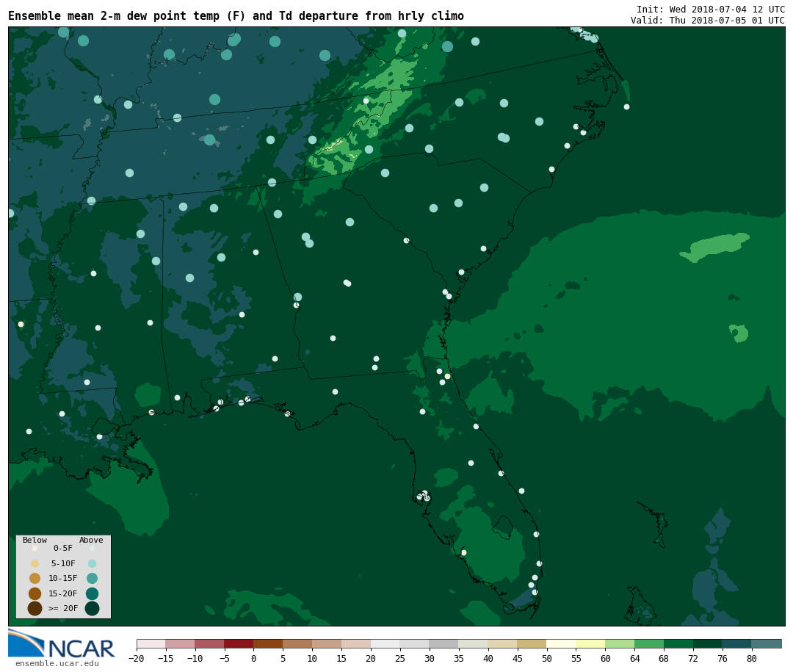
Task: Select the legend's above-normal >= 20F darkest circle
Action: (x=92, y=608)
